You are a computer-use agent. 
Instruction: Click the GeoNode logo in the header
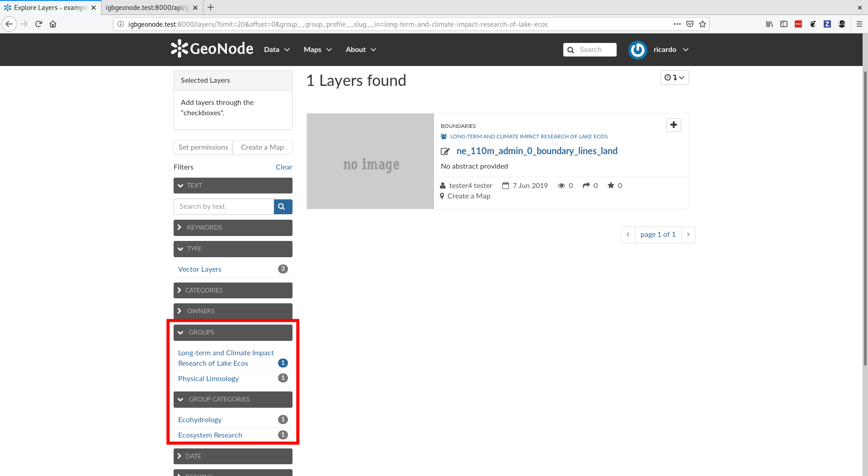pos(212,49)
